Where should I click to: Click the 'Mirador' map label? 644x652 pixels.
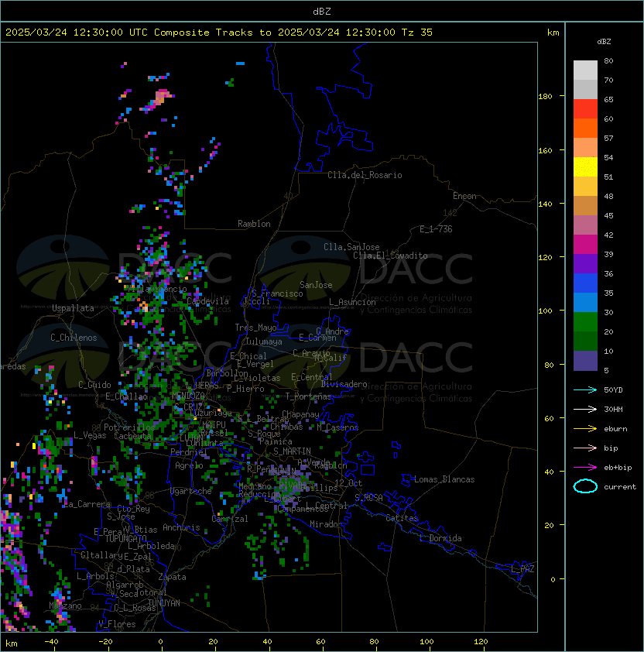click(326, 524)
